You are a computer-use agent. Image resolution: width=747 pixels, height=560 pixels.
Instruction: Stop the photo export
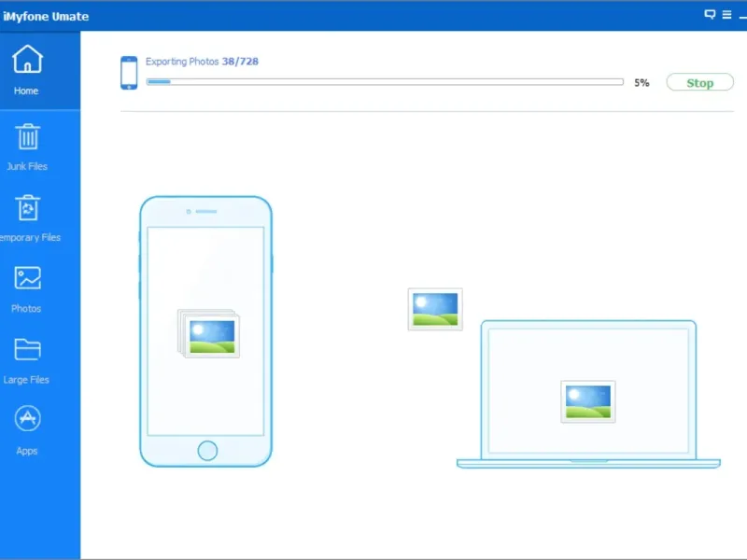click(x=699, y=82)
